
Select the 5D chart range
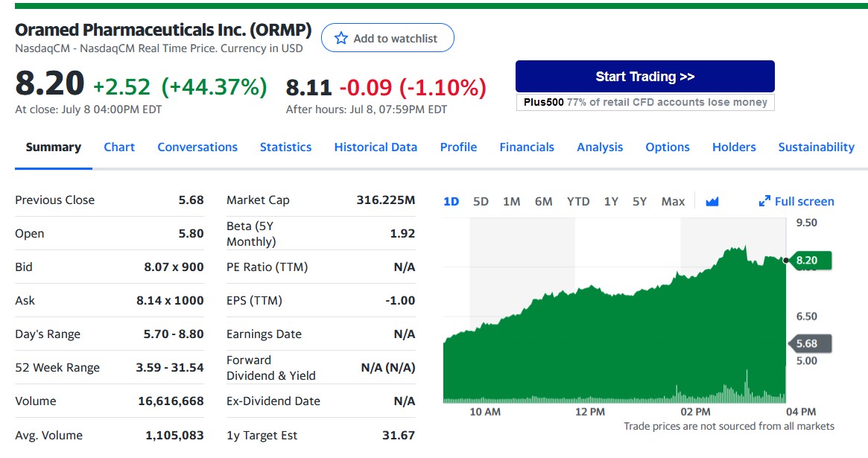click(x=481, y=201)
